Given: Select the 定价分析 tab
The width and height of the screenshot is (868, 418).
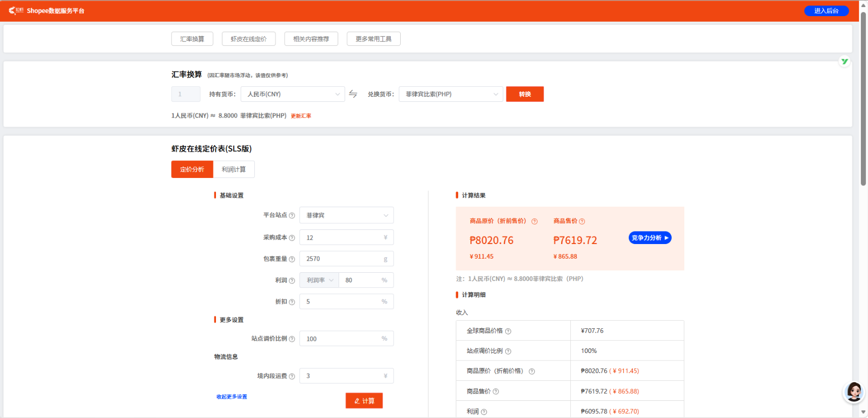Looking at the screenshot, I should click(192, 169).
